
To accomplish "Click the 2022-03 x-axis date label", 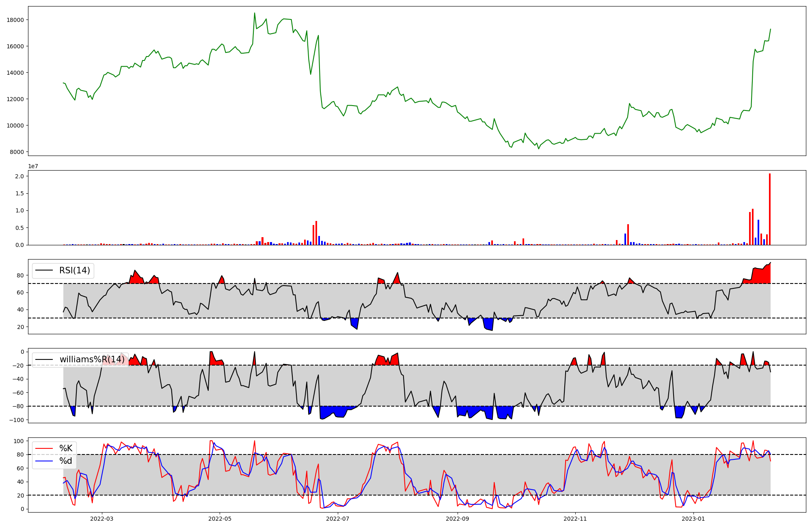I will tap(102, 519).
